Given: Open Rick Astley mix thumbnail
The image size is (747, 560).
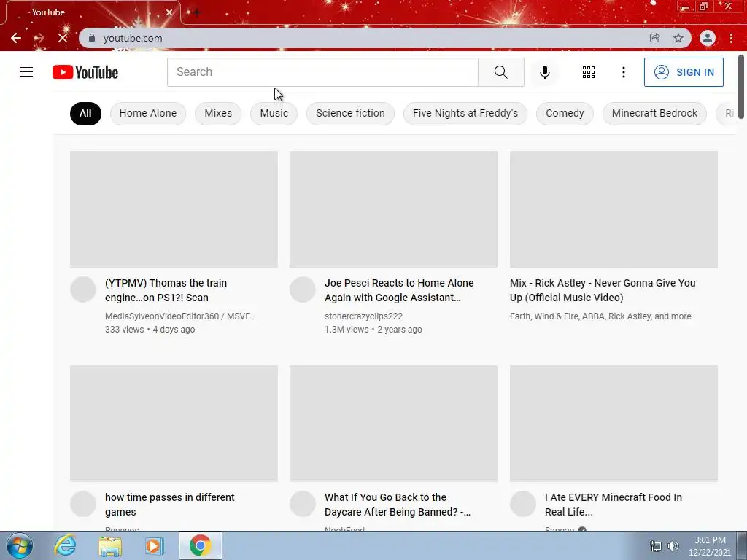Looking at the screenshot, I should pos(614,209).
